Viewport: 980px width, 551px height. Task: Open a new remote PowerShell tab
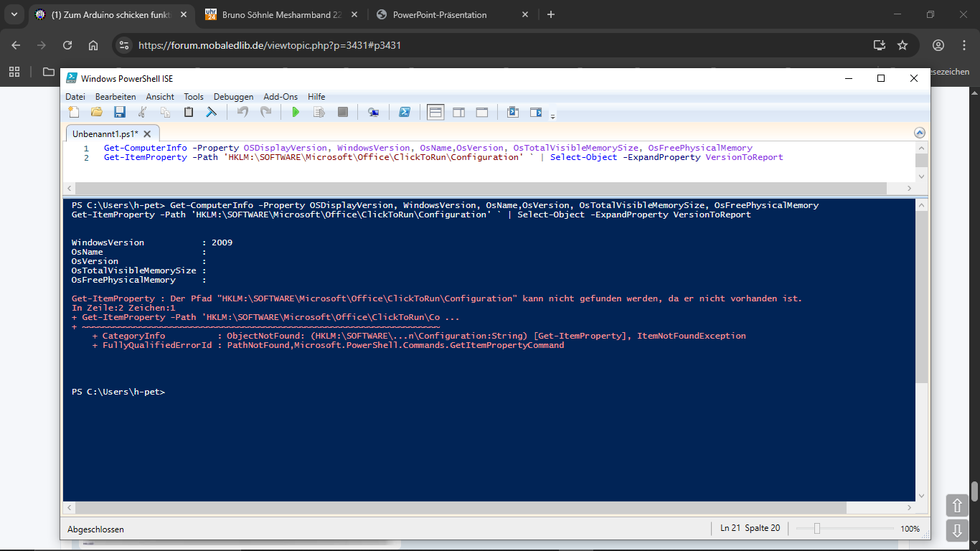click(x=373, y=112)
